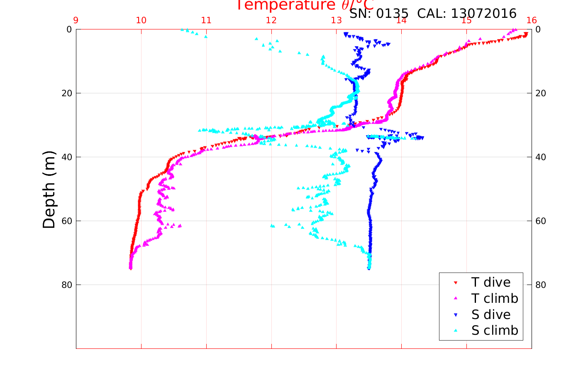The height and width of the screenshot is (392, 588).
Task: Click depth tick 60 on the right axis
Action: point(541,221)
